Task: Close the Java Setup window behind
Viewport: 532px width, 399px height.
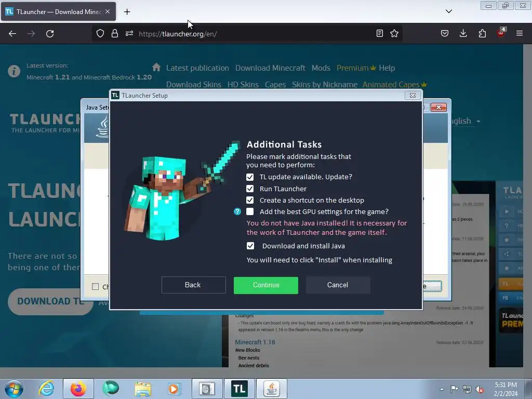Action: [x=438, y=107]
